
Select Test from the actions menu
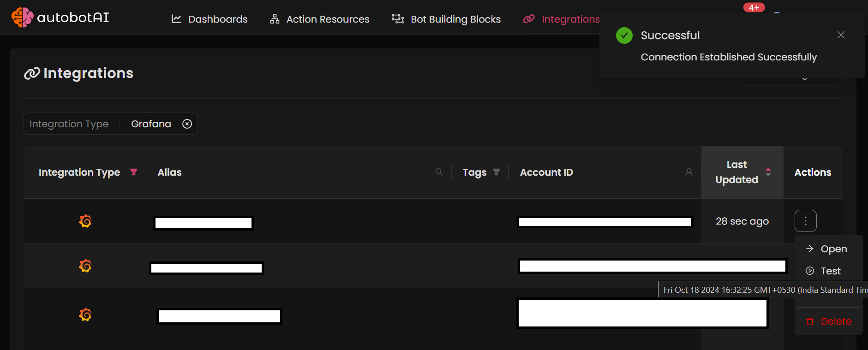pos(828,271)
